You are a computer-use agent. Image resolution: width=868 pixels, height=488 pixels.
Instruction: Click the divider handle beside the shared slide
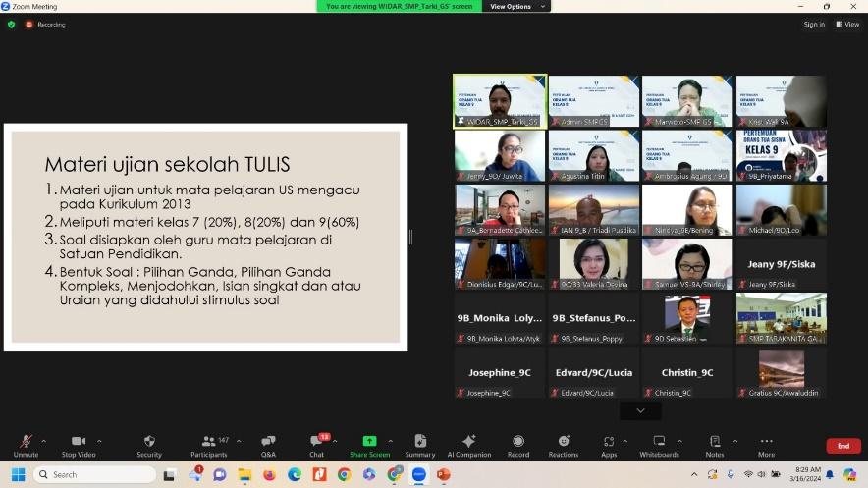[x=410, y=237]
